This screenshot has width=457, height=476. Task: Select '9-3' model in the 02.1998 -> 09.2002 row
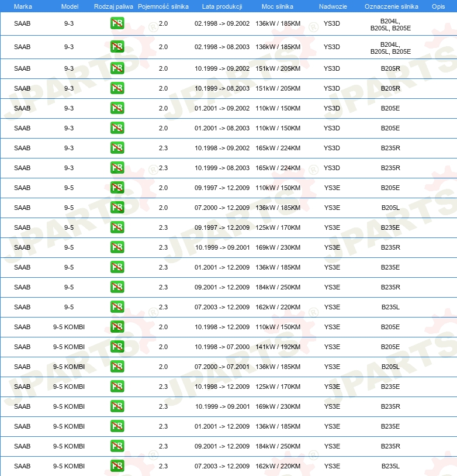click(x=69, y=23)
